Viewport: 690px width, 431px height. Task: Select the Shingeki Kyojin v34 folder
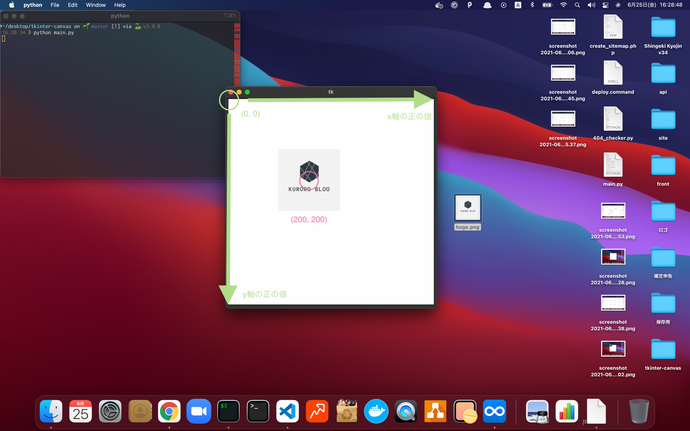pyautogui.click(x=663, y=34)
